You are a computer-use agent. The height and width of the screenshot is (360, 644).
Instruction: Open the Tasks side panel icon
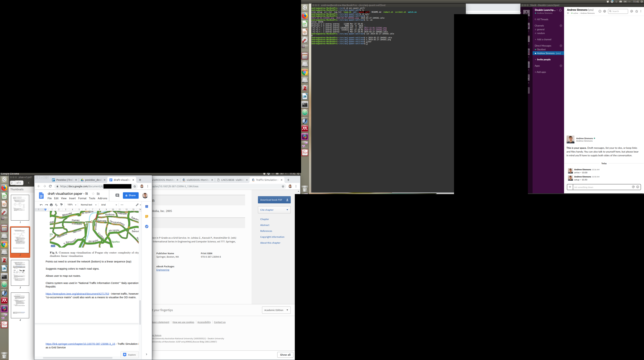pyautogui.click(x=147, y=226)
